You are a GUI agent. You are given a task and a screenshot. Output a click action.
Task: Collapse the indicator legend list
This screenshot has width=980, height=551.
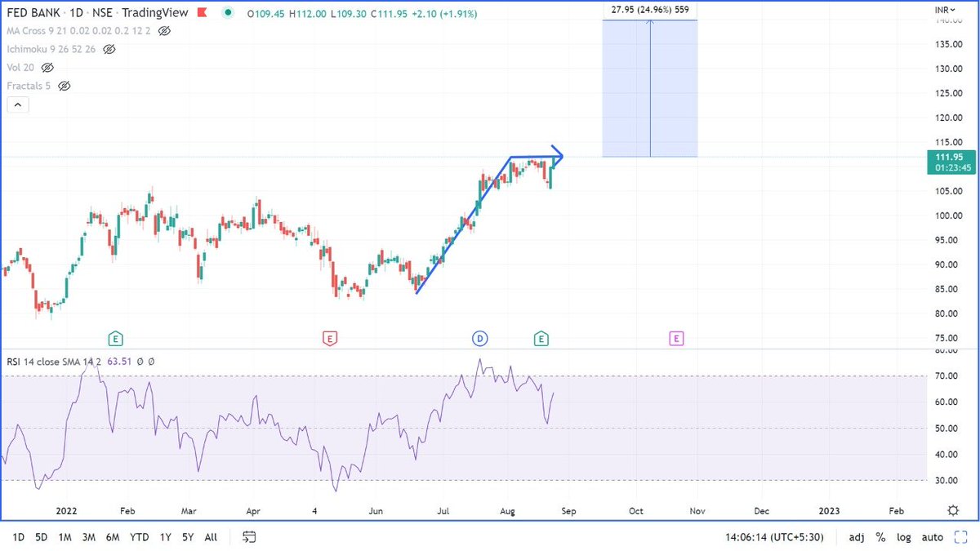click(18, 104)
